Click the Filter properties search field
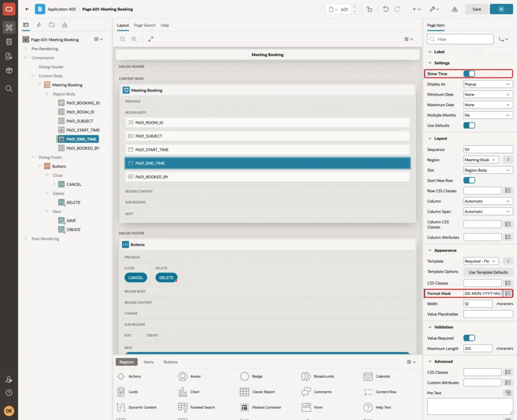The image size is (517, 420). coord(460,39)
